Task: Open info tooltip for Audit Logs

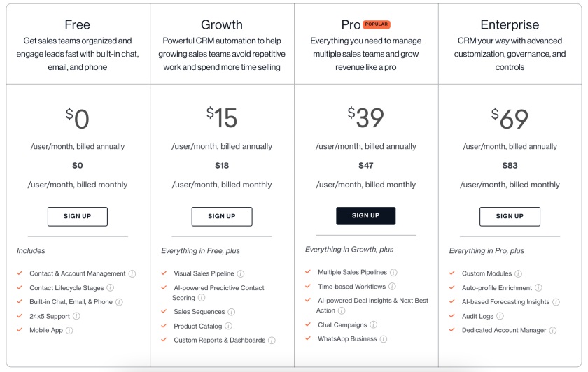Action: [x=500, y=316]
